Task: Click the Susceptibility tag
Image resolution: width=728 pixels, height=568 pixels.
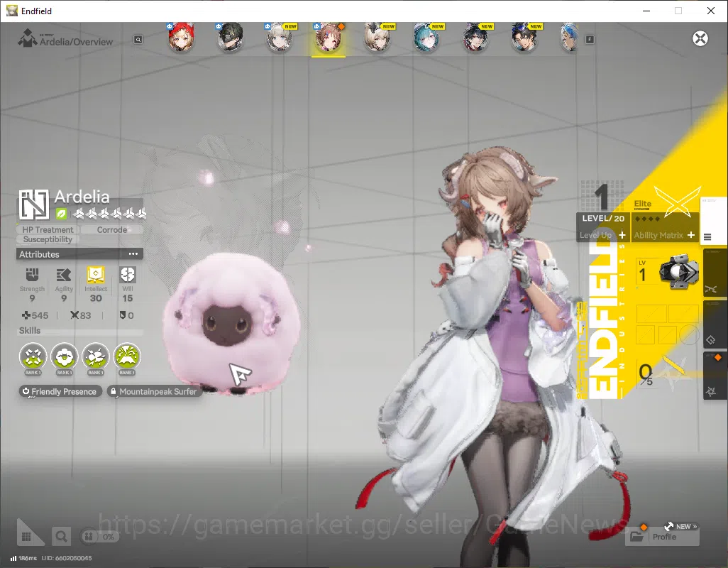Action: click(x=48, y=239)
